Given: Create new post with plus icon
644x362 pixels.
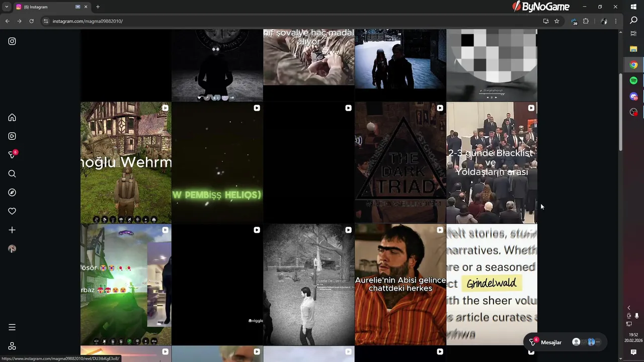Looking at the screenshot, I should pos(12,230).
